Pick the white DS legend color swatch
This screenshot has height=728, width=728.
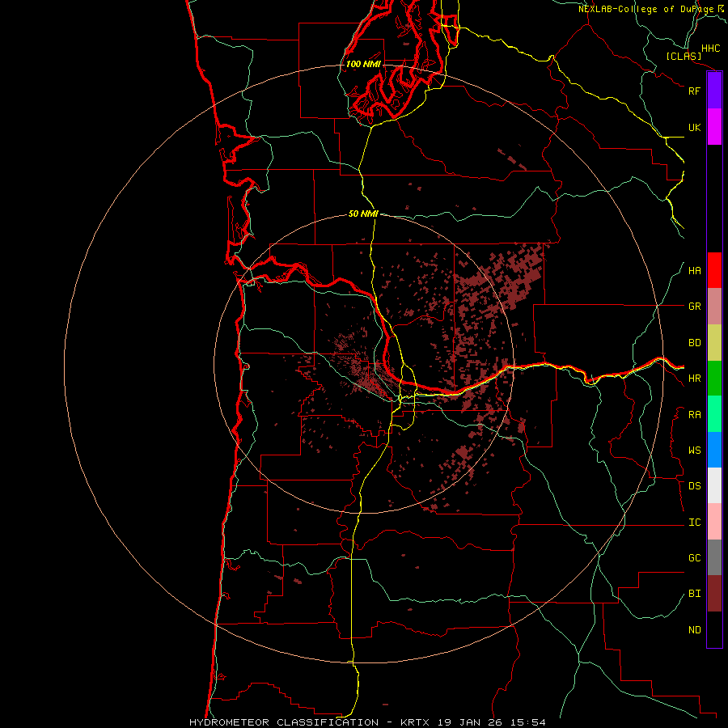point(714,485)
